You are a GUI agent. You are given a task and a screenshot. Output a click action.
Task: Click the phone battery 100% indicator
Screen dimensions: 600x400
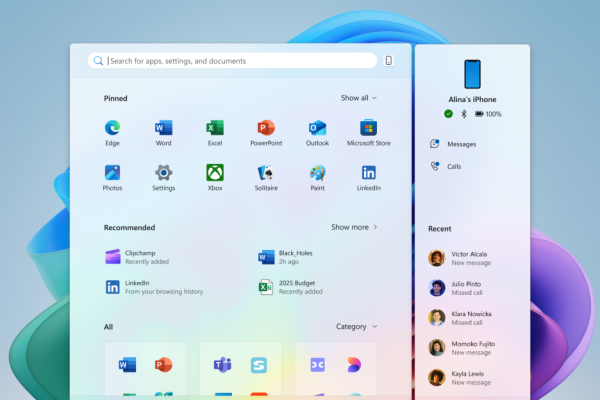488,114
